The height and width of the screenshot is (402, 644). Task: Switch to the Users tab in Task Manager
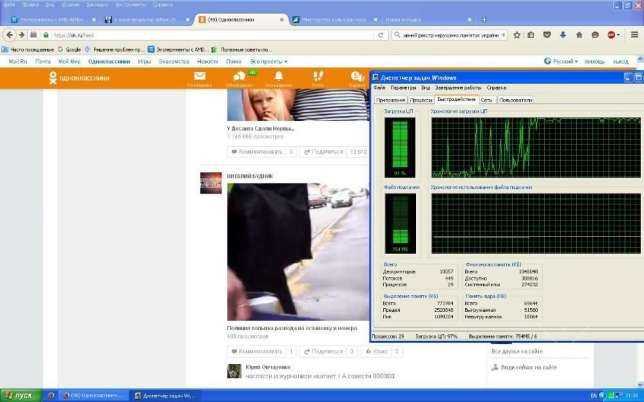point(515,100)
